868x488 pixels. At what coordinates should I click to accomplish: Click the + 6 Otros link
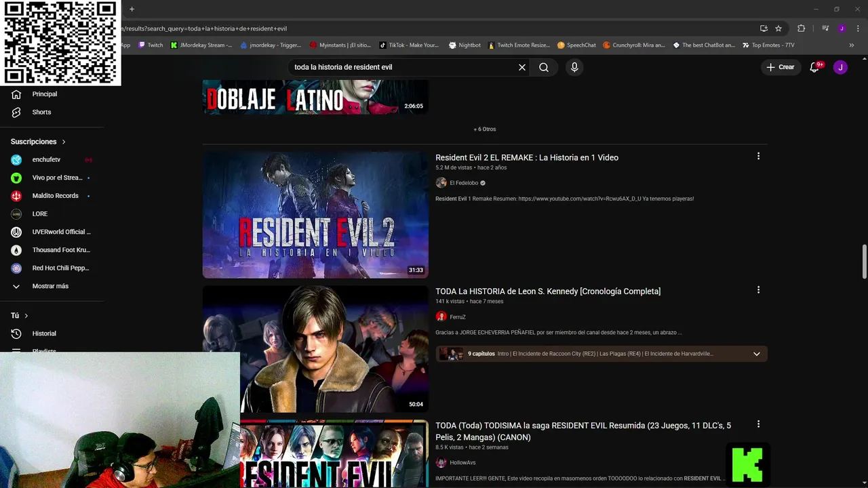coord(485,129)
